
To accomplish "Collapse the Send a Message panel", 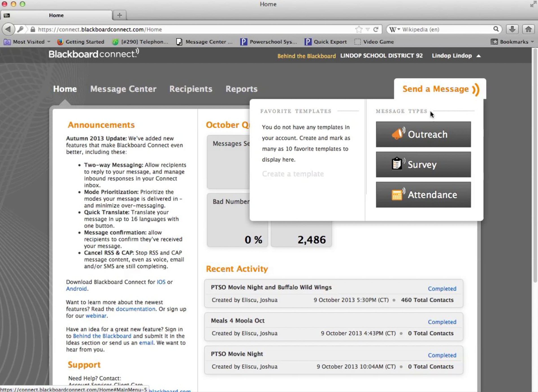I will pyautogui.click(x=440, y=89).
